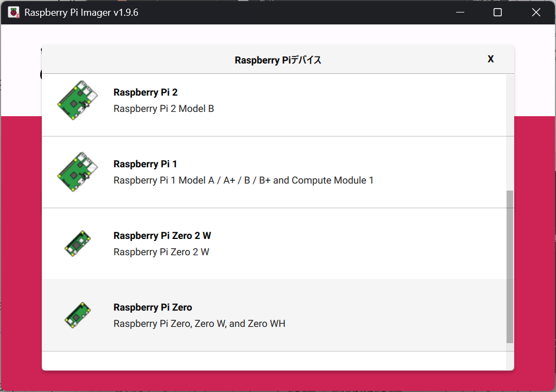This screenshot has height=392, width=556.
Task: Click the 'Zero, Zero W, and Zero WH' description
Action: [x=199, y=324]
